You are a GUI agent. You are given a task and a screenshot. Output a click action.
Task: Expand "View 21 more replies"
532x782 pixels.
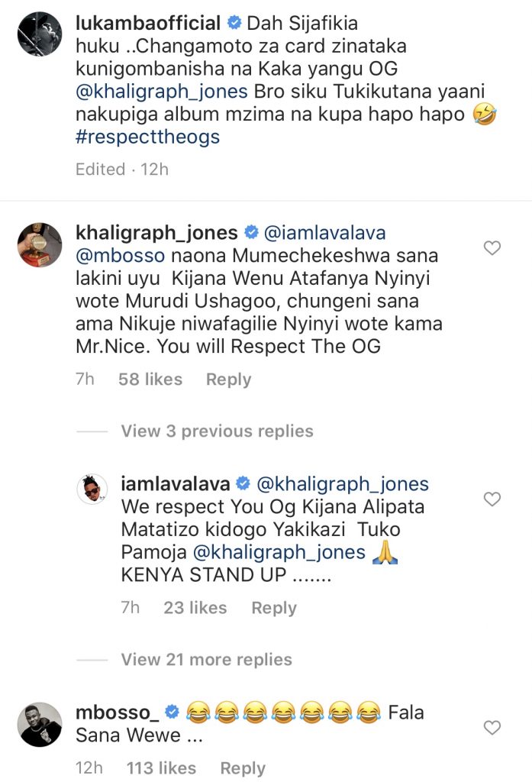coord(206,659)
